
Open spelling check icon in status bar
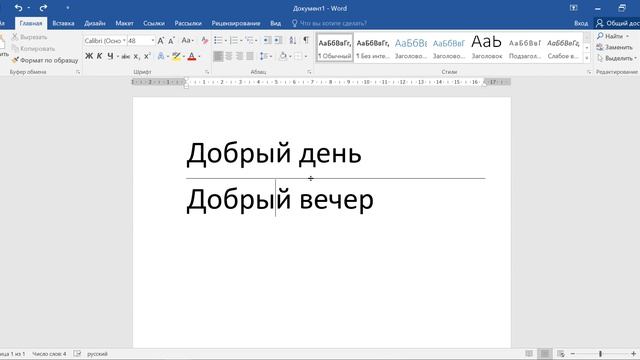point(77,353)
